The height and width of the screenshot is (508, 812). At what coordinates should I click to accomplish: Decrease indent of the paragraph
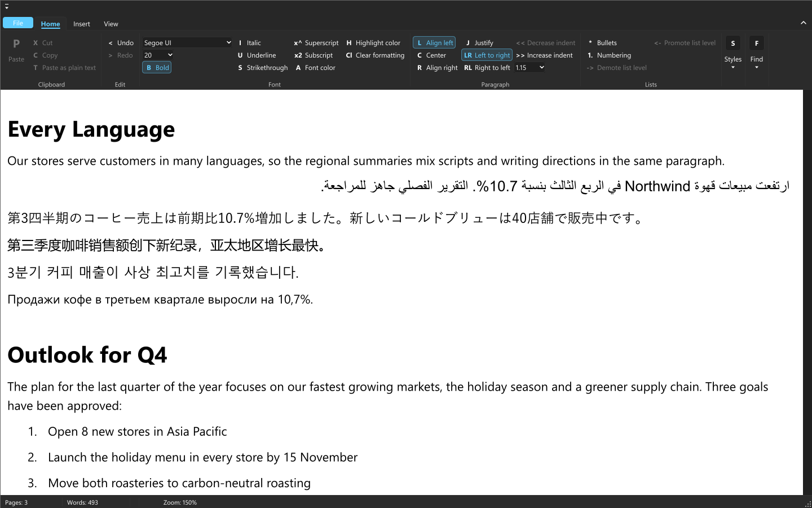pyautogui.click(x=546, y=43)
